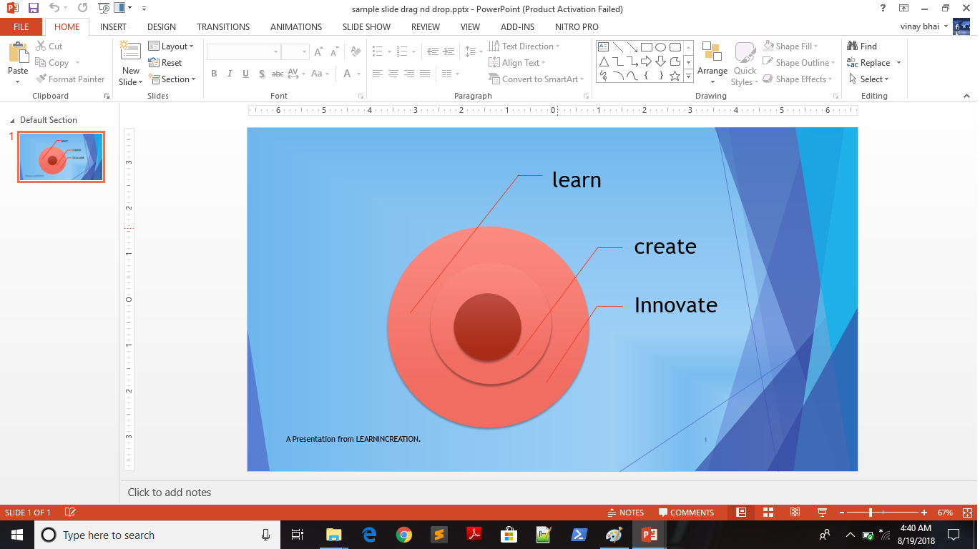
Task: Click the Save icon in title bar
Action: tap(34, 9)
